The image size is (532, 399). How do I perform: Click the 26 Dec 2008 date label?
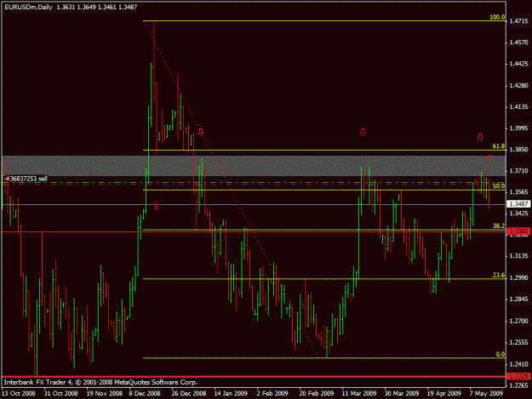coord(189,393)
